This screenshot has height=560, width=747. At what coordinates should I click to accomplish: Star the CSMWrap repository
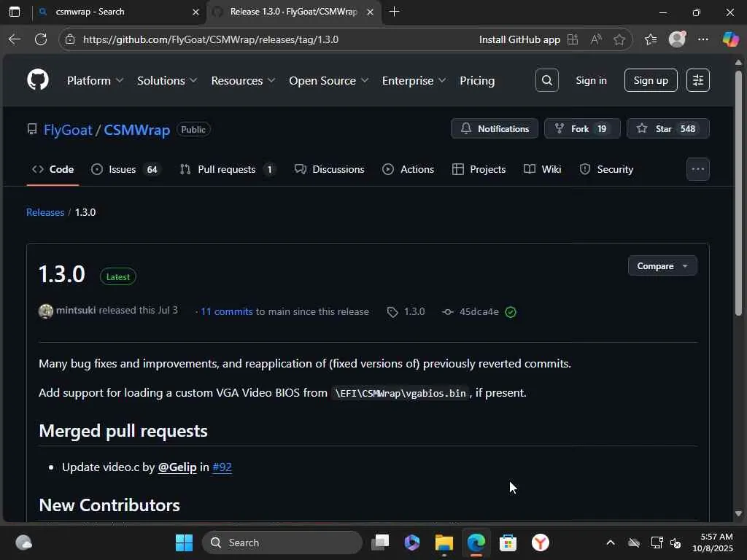click(668, 128)
